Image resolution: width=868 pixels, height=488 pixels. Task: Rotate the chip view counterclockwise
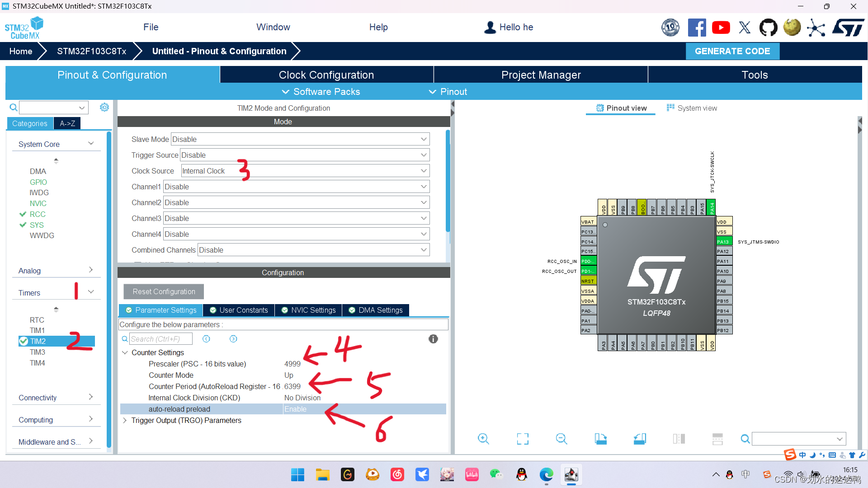click(640, 439)
